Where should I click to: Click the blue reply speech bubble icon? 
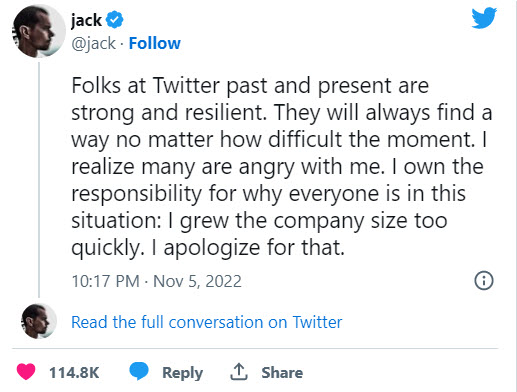point(139,371)
